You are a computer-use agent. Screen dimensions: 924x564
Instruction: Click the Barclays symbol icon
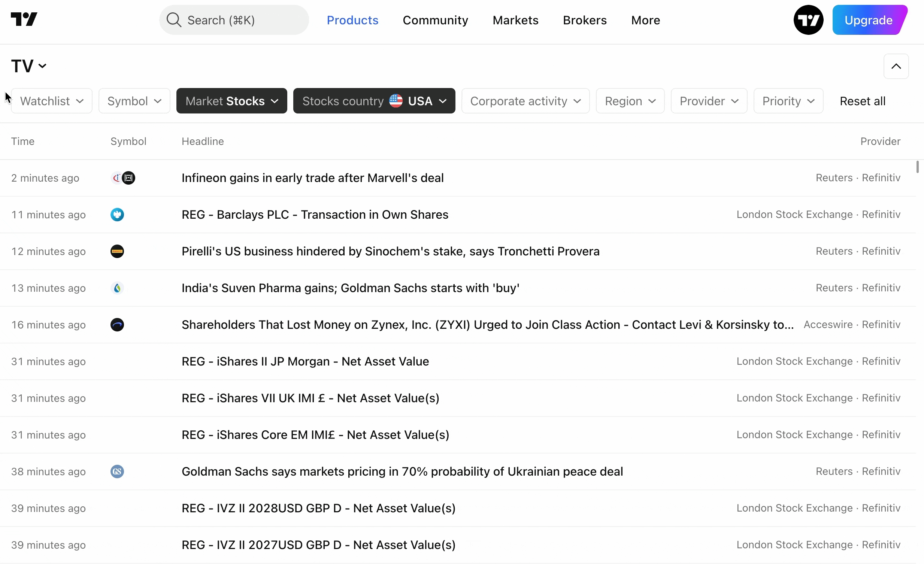[x=117, y=215]
